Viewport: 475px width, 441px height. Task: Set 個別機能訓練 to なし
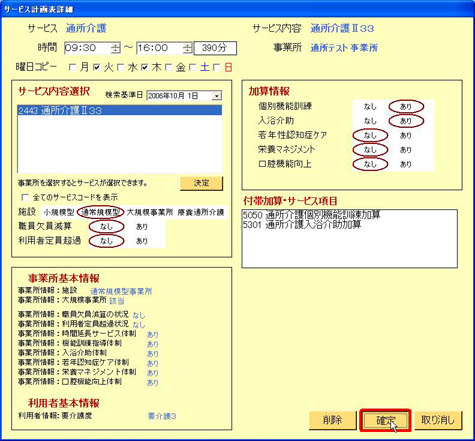coord(370,107)
